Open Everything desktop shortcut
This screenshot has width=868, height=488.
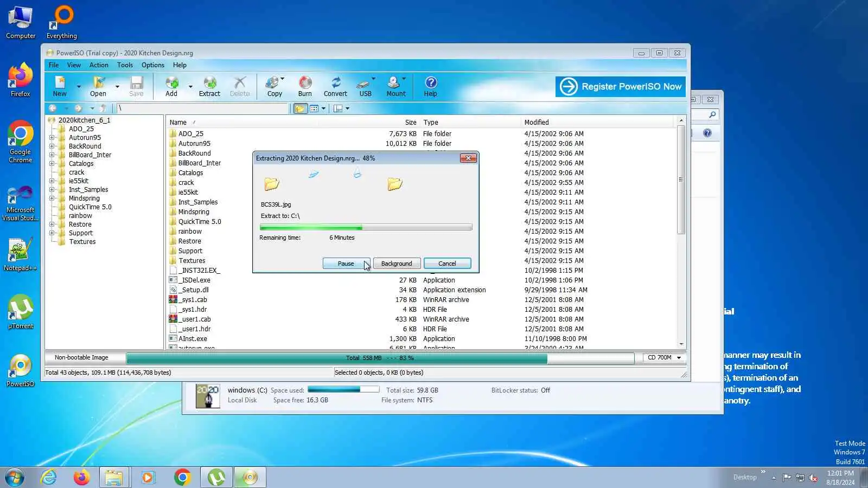pos(62,22)
